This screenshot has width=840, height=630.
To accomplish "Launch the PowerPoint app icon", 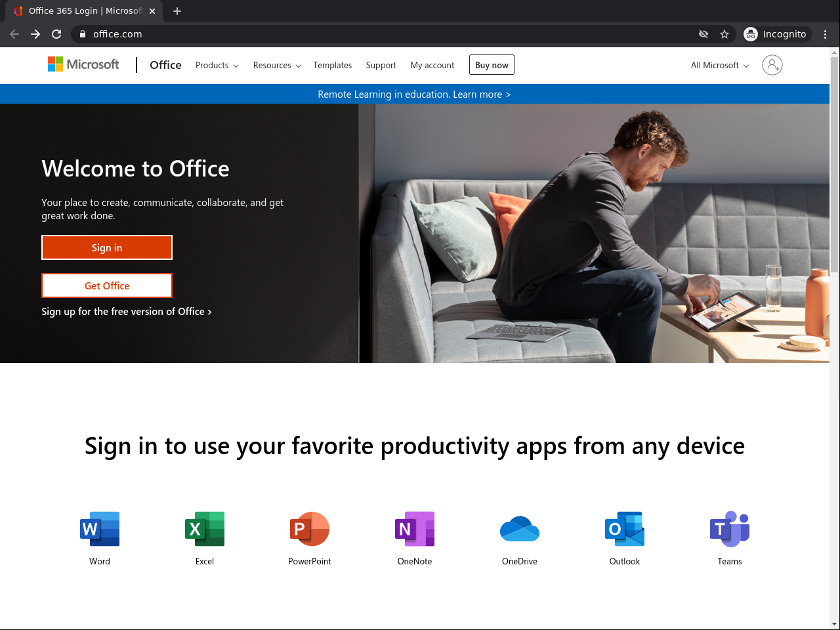I will (310, 529).
